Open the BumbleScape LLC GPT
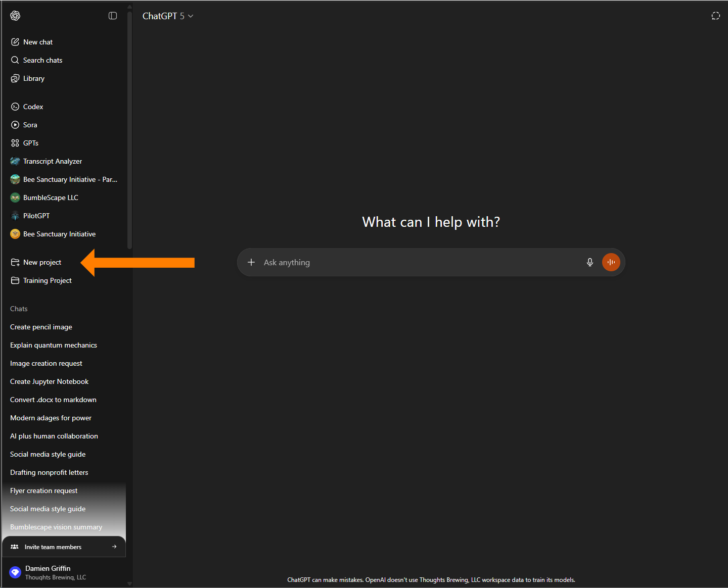The image size is (728, 588). pyautogui.click(x=50, y=198)
